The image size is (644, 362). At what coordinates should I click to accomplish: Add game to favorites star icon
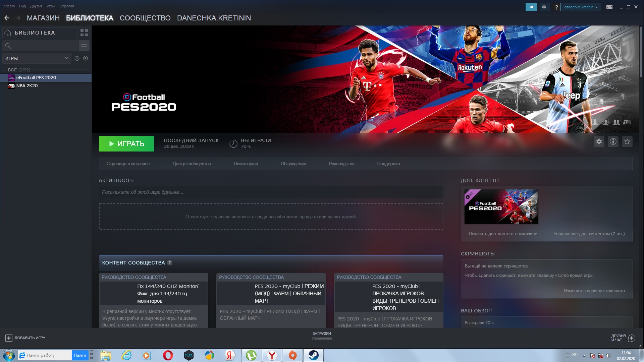[627, 141]
